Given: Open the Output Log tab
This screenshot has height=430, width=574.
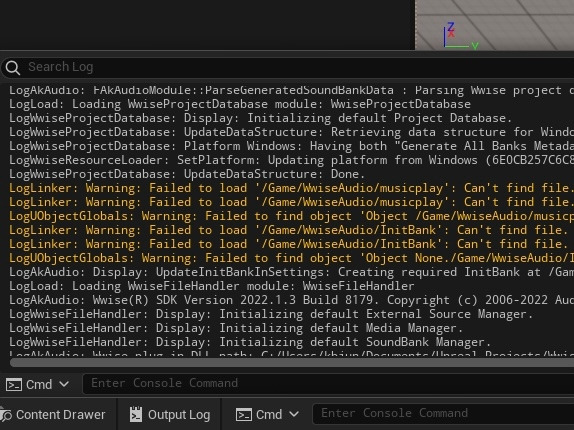Looking at the screenshot, I should (x=170, y=415).
